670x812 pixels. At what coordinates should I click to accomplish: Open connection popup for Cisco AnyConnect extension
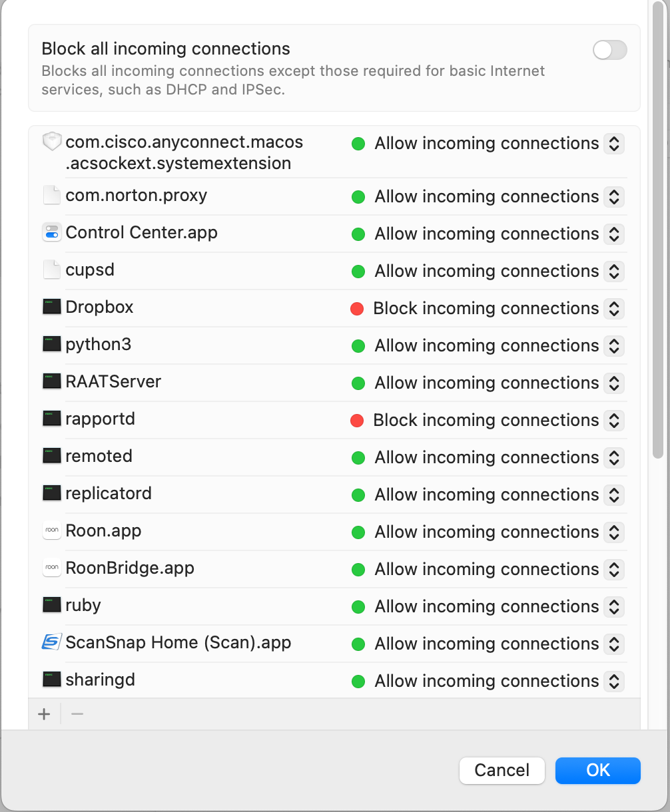point(614,143)
